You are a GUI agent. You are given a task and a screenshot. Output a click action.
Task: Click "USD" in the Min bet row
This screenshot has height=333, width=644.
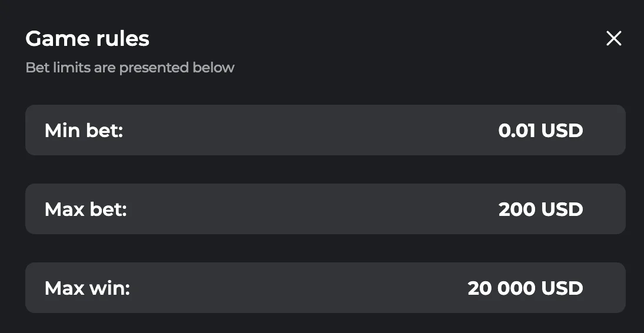click(x=562, y=130)
